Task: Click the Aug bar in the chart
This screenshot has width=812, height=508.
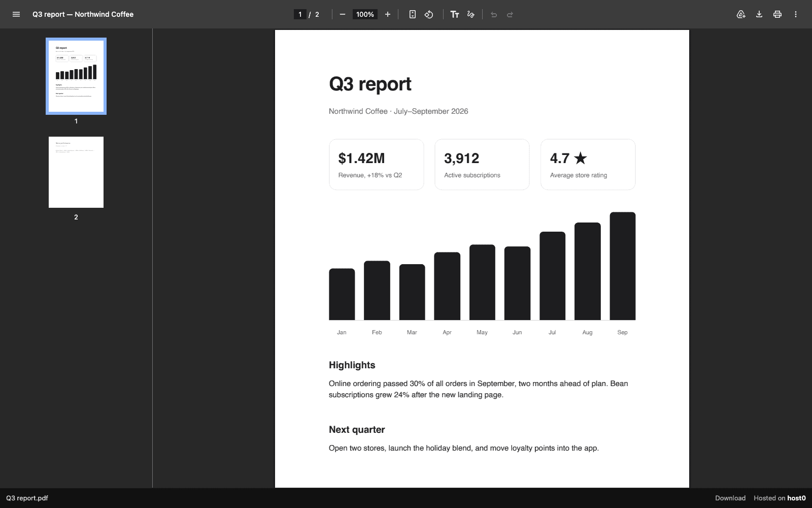Action: pyautogui.click(x=588, y=271)
